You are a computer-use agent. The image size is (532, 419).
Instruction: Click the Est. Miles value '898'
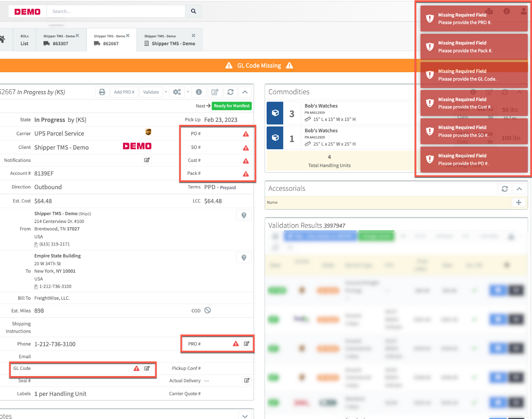pos(39,311)
